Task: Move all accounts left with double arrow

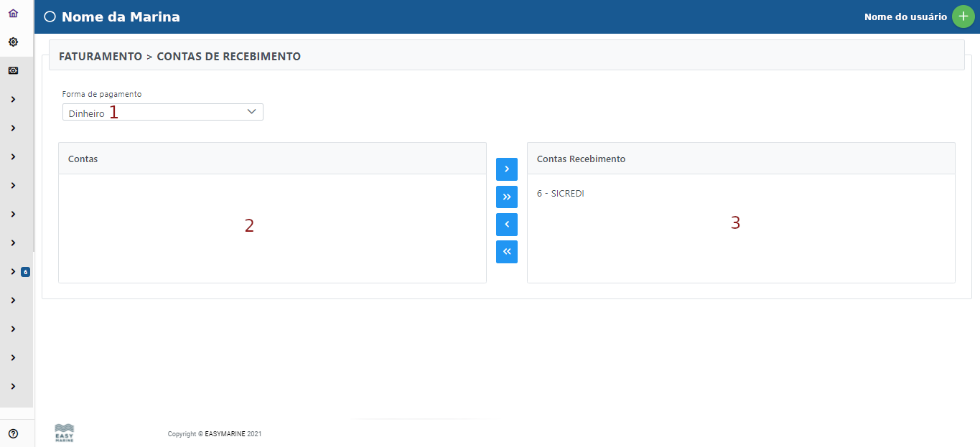Action: tap(506, 252)
